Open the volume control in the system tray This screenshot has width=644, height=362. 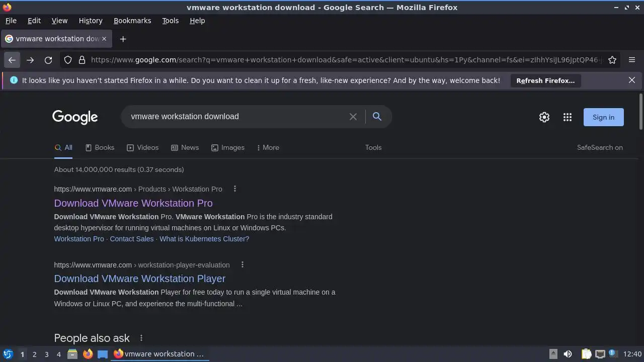pos(568,354)
